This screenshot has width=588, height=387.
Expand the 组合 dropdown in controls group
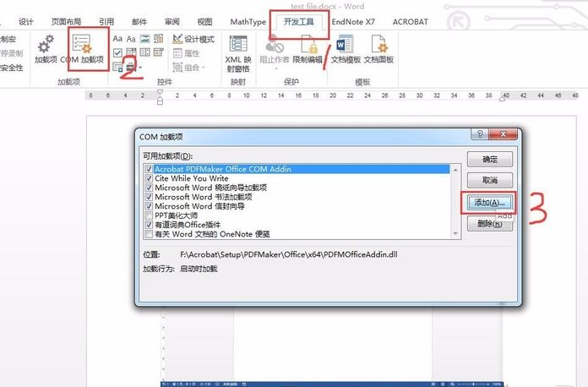[x=191, y=68]
